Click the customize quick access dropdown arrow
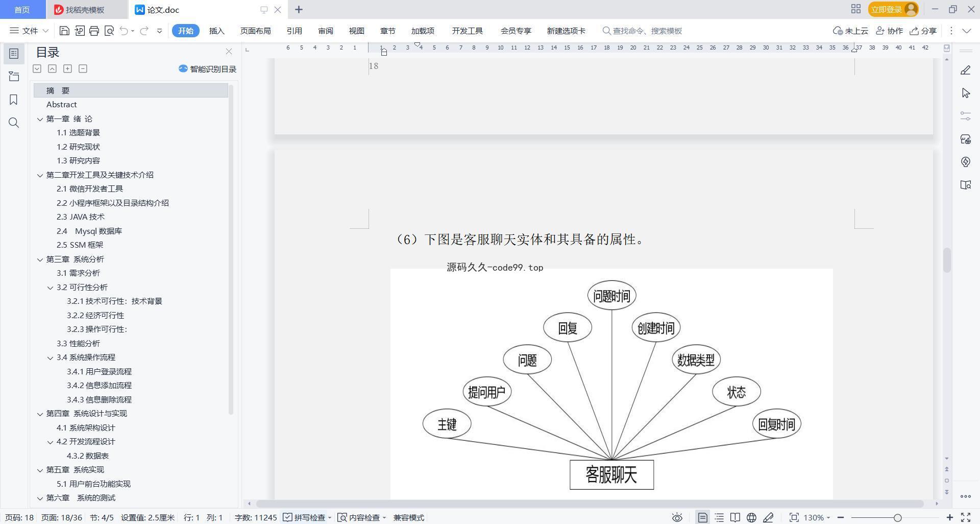Viewport: 980px width, 524px height. [x=159, y=31]
